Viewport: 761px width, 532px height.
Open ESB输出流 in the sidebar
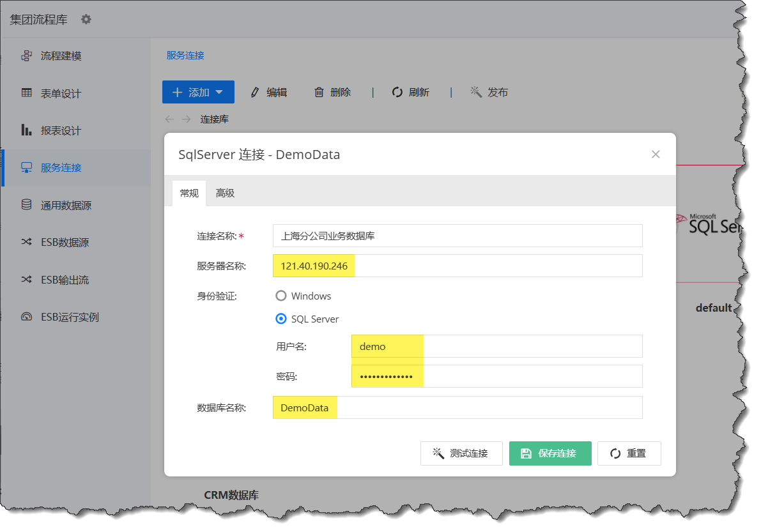tap(65, 280)
